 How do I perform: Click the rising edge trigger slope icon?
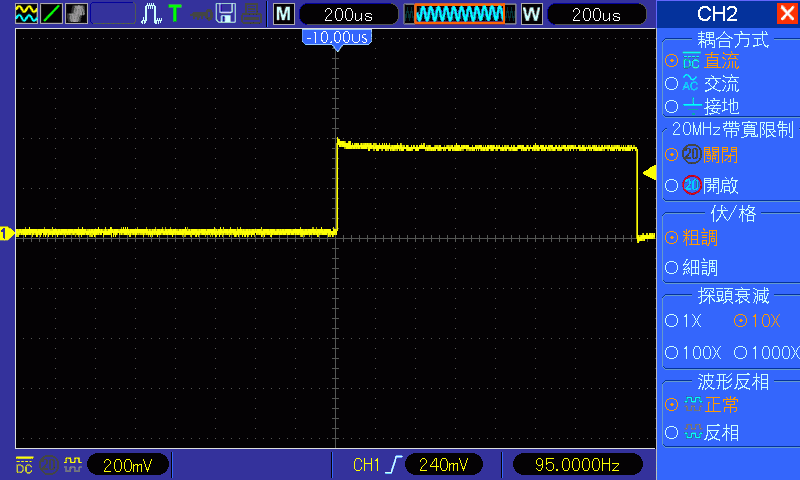coord(393,465)
